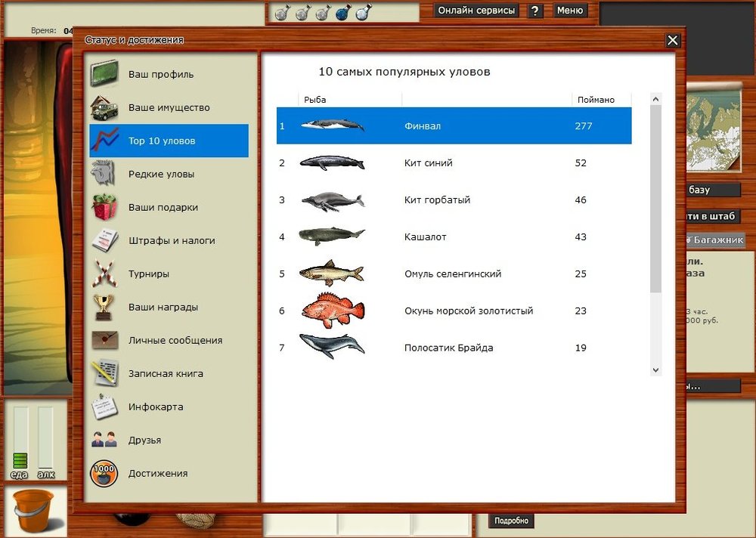Select the Штрафы и налоги menu item
The height and width of the screenshot is (538, 756).
(x=172, y=240)
